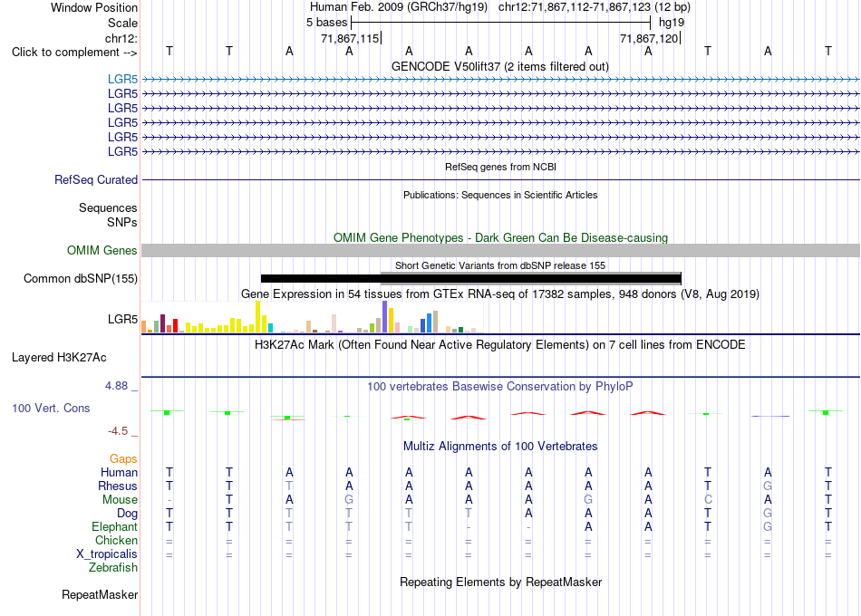
Task: Click 'Multiz Alignments of 100 Vertebrates' title
Action: 500,447
